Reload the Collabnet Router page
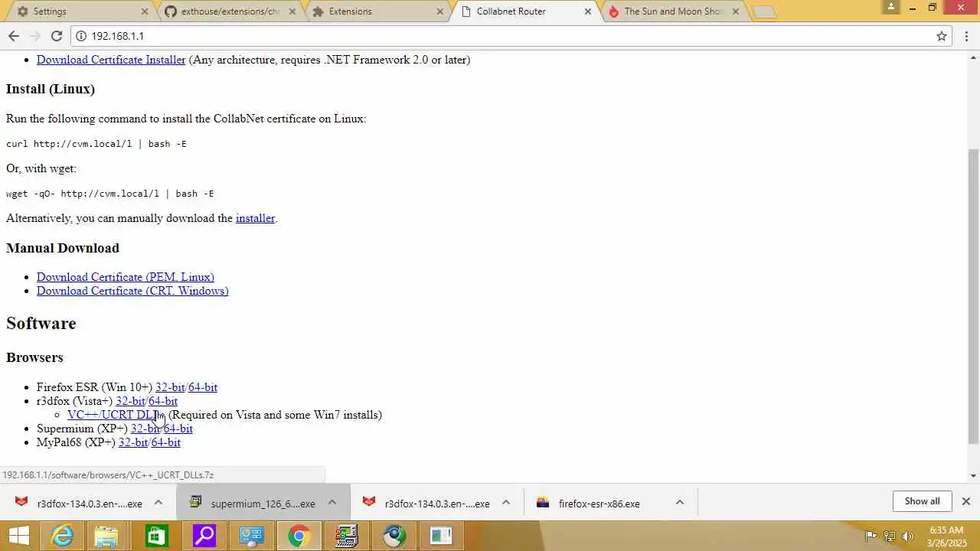Viewport: 980px width, 551px height. tap(57, 36)
